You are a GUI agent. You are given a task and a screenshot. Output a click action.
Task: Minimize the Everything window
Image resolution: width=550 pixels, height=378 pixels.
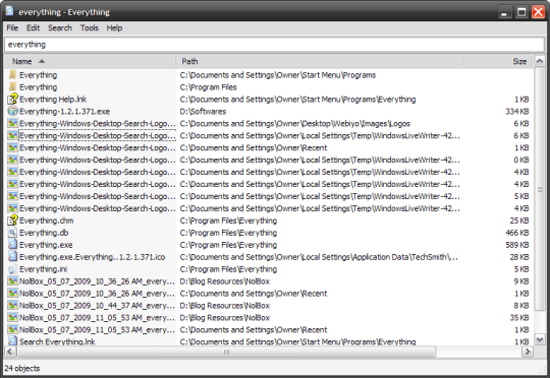[x=504, y=12]
